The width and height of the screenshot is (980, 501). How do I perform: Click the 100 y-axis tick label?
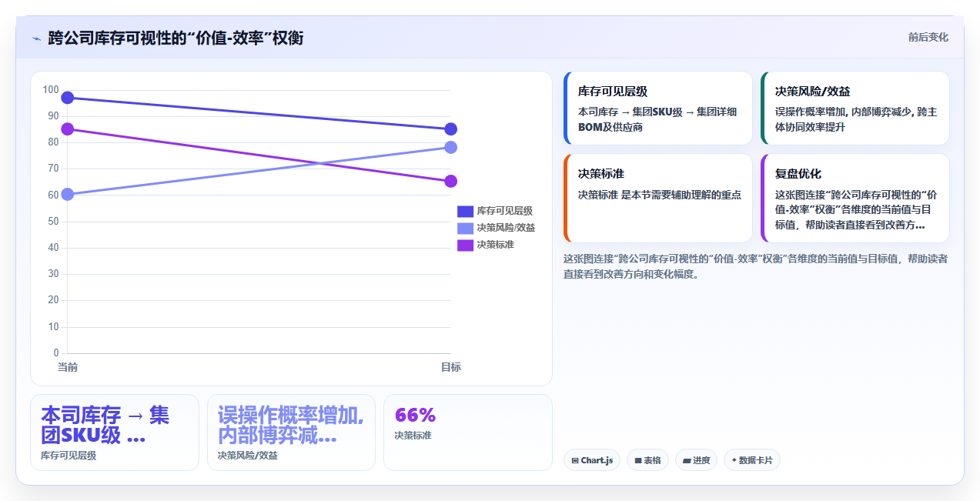(51, 89)
